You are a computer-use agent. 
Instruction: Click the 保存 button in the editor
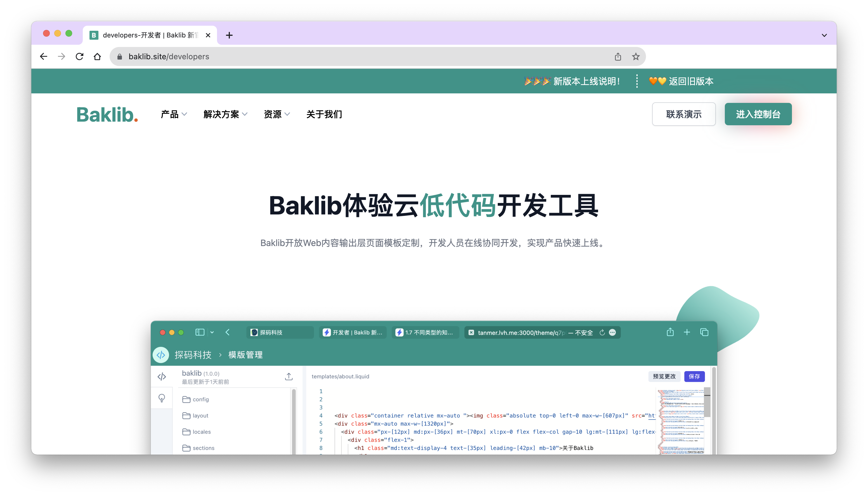coord(695,376)
